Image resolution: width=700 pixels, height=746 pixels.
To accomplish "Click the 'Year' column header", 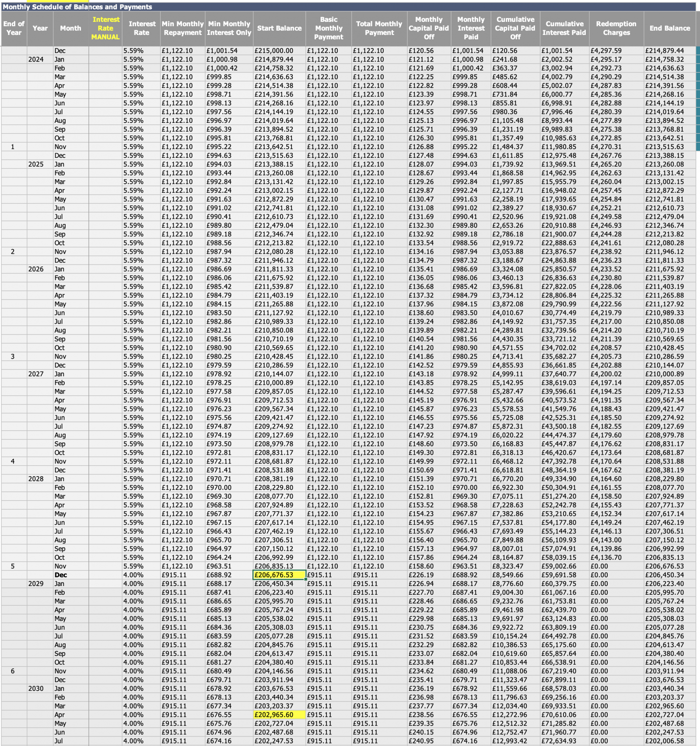I will coord(40,28).
